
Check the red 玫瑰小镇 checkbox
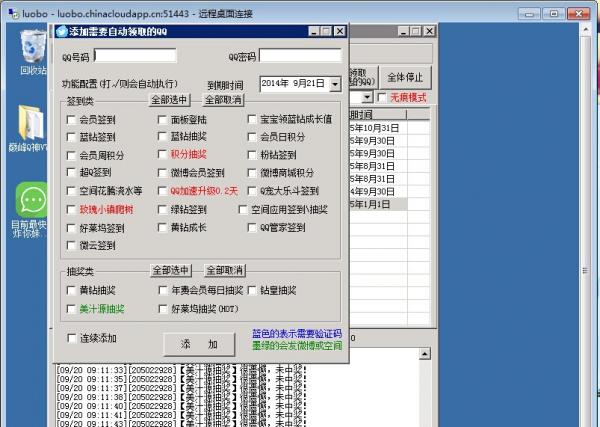(71, 209)
